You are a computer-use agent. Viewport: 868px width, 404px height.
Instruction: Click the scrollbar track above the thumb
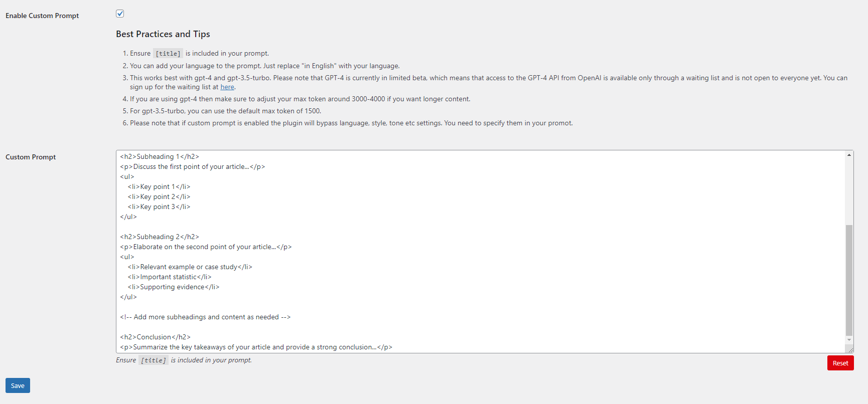(x=849, y=192)
